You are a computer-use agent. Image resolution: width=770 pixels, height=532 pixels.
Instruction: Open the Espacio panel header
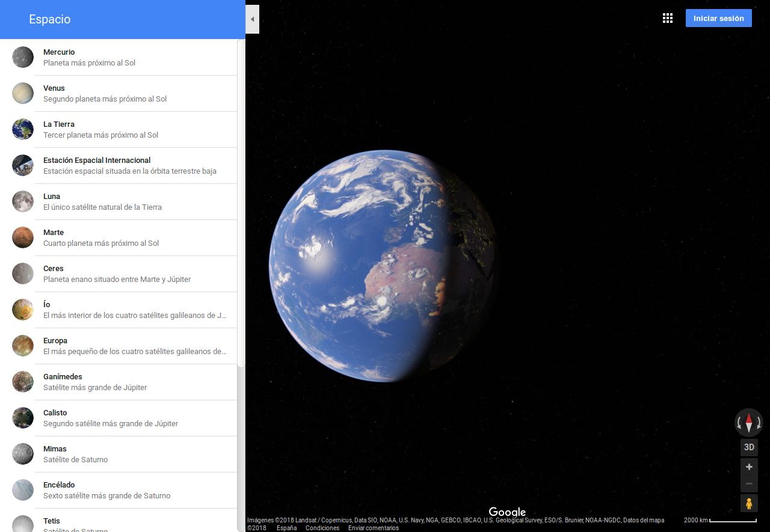(x=49, y=19)
